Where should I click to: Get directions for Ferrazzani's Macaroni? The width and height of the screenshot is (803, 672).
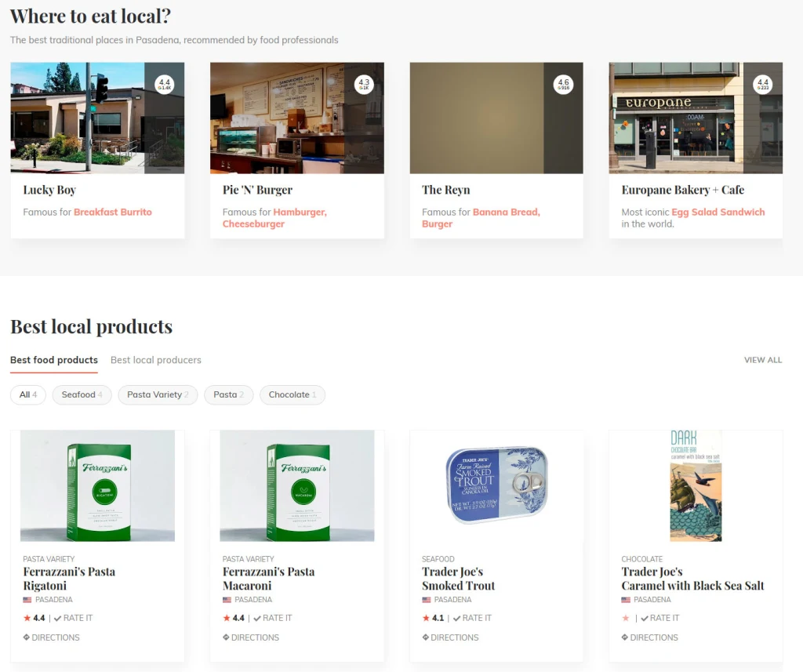point(251,637)
